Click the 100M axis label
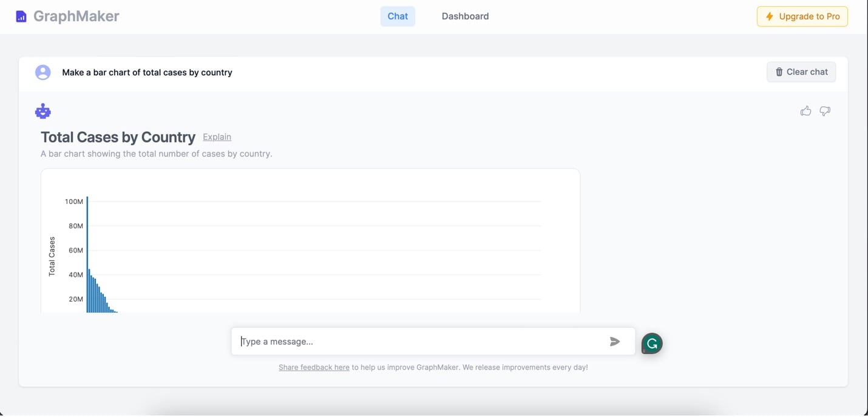868x417 pixels. click(x=74, y=202)
